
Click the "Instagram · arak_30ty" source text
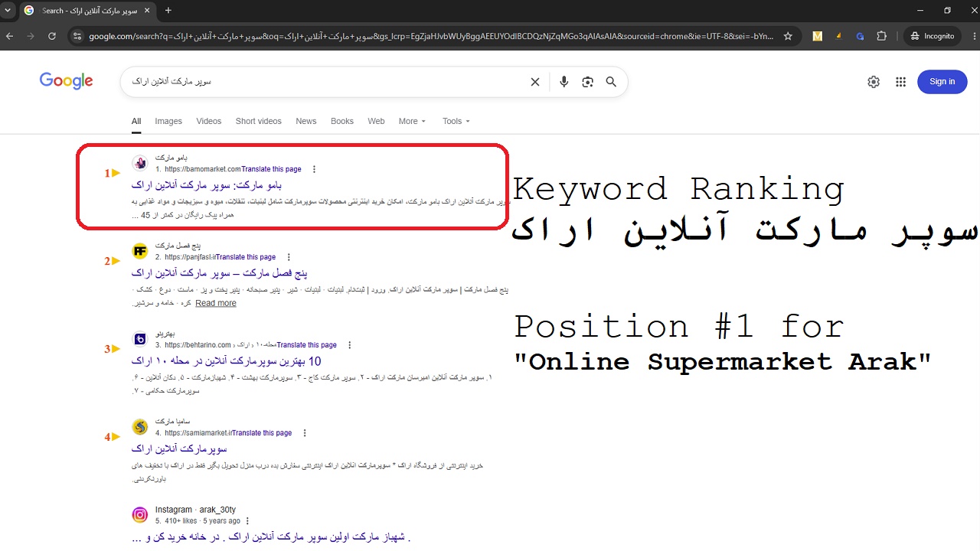195,510
